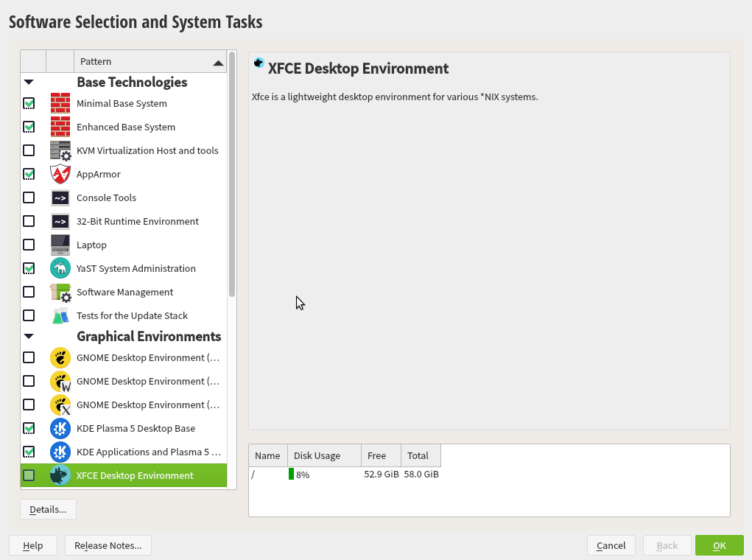Open the Release Notes
The width and height of the screenshot is (752, 560).
[x=108, y=545]
